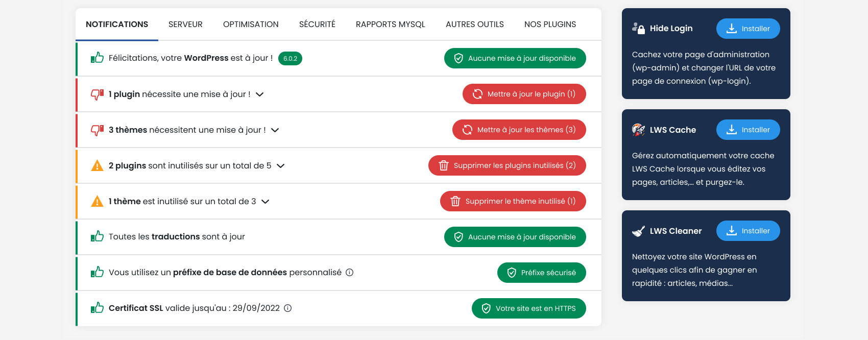
Task: Expand the 2 plugins inutilisés details chevron
Action: [280, 166]
